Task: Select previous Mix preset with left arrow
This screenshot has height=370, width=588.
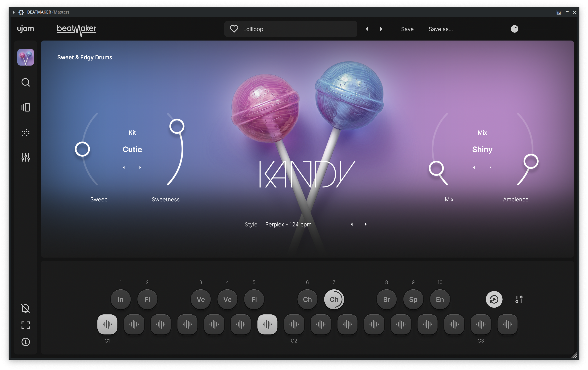Action: tap(474, 167)
